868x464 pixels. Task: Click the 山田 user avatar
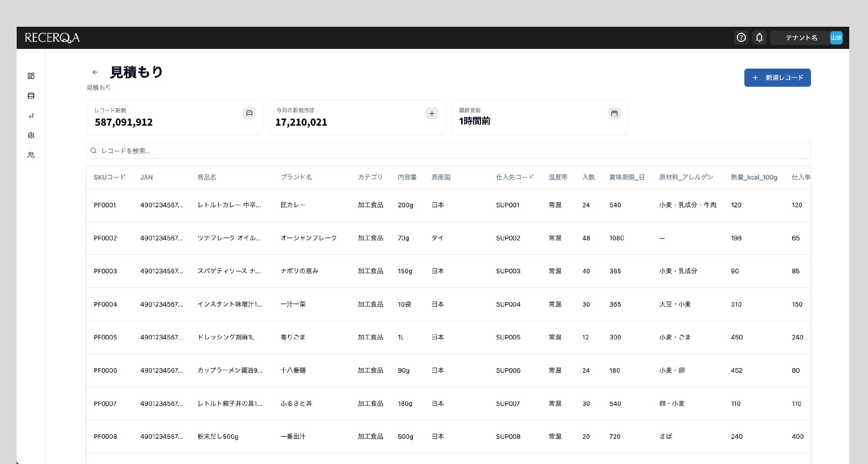(x=836, y=38)
